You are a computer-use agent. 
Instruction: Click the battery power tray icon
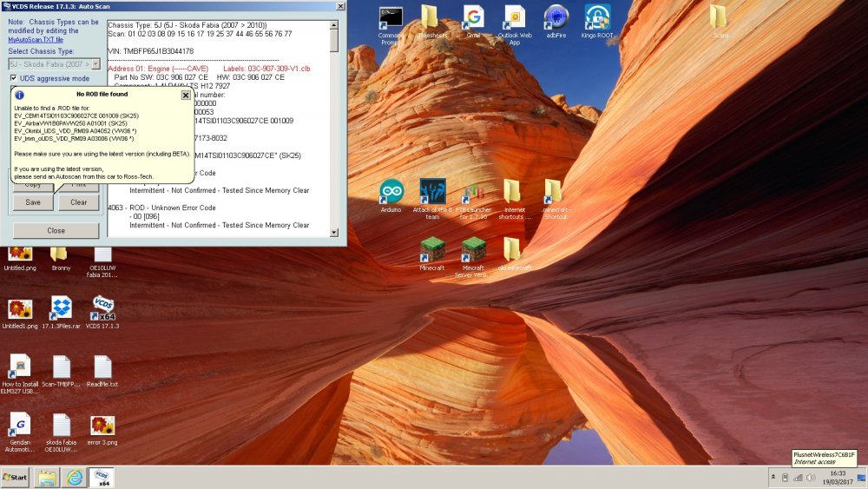(785, 478)
